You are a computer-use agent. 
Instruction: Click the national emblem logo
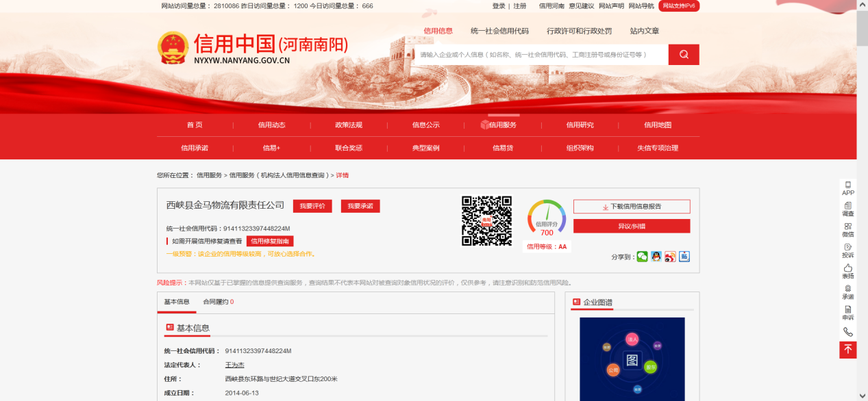pos(173,48)
